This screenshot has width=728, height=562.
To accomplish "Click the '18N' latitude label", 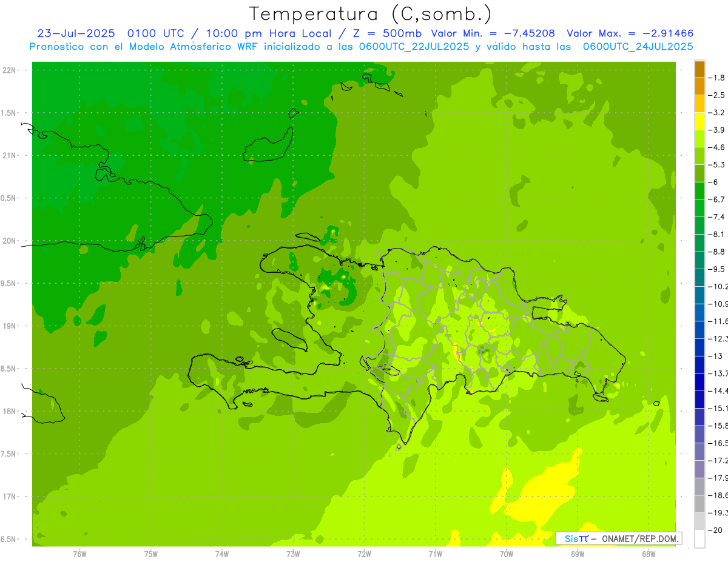I will pos(9,411).
